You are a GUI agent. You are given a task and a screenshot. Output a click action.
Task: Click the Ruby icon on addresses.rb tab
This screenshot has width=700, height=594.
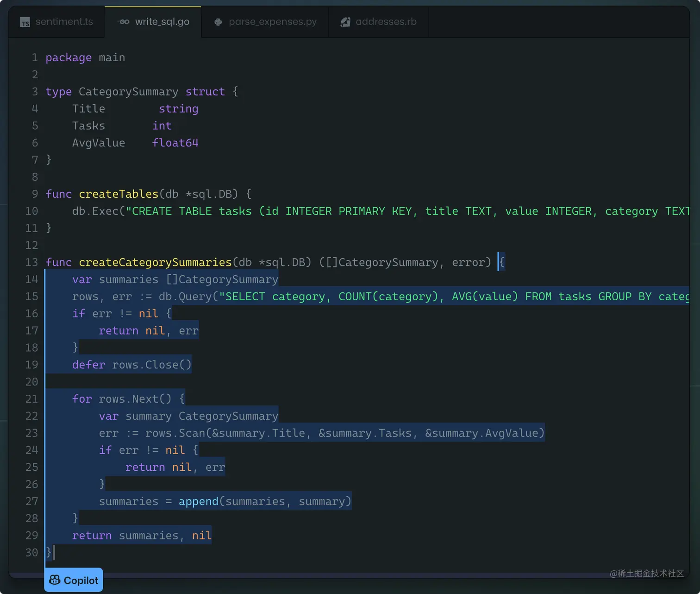(345, 22)
